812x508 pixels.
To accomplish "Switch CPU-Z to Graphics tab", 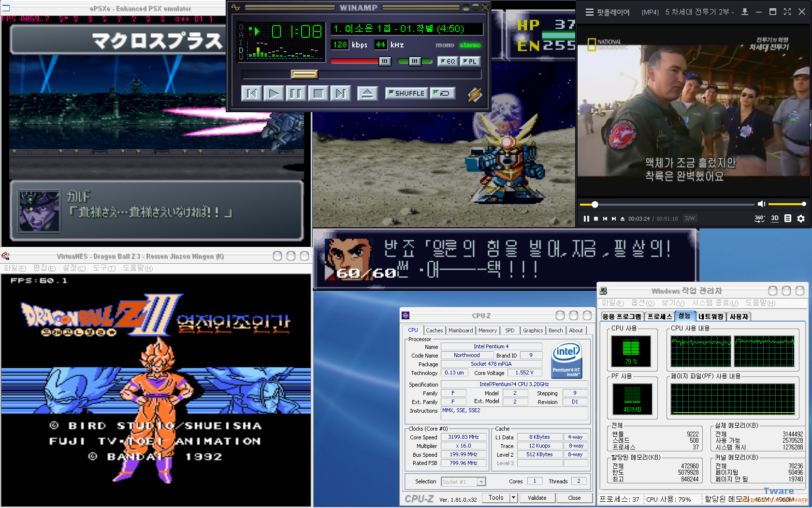I will tap(533, 330).
